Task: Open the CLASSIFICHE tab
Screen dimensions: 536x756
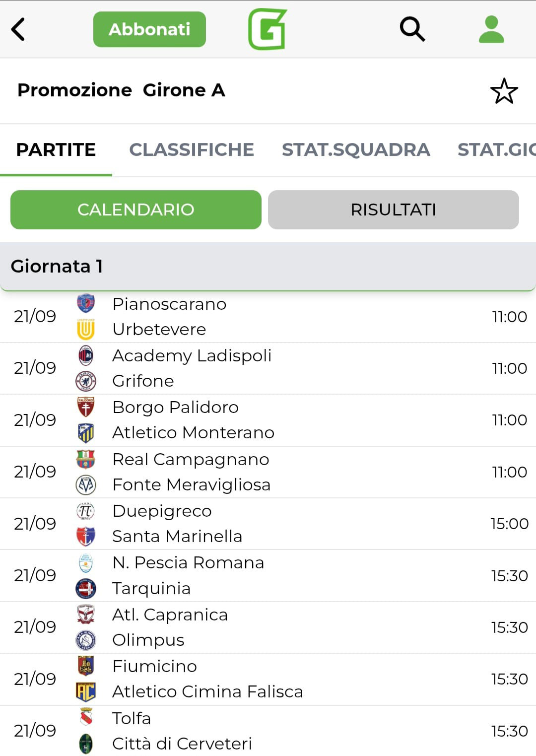Action: [192, 149]
